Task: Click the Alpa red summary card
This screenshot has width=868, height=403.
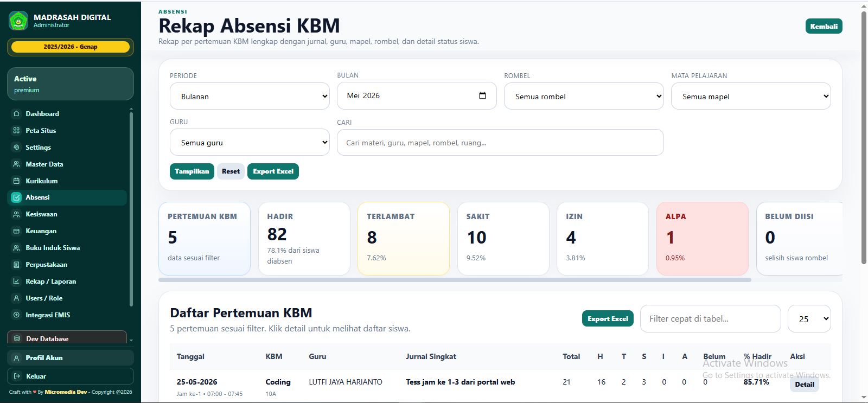Action: [703, 239]
